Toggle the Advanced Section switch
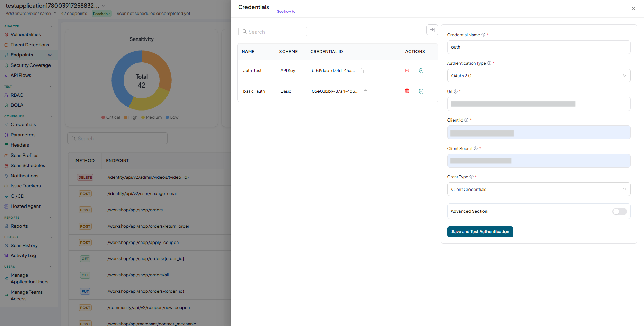644x326 pixels. pos(619,211)
